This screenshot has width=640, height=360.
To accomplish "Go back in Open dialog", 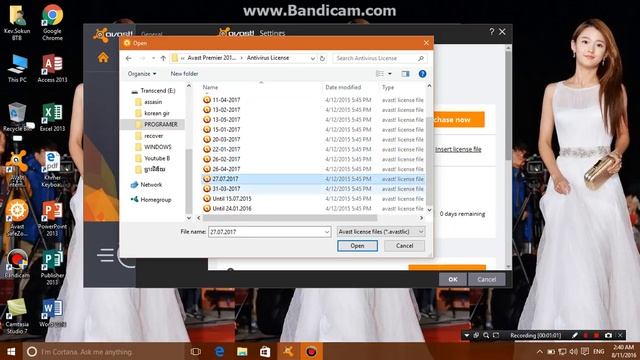I will coord(129,58).
